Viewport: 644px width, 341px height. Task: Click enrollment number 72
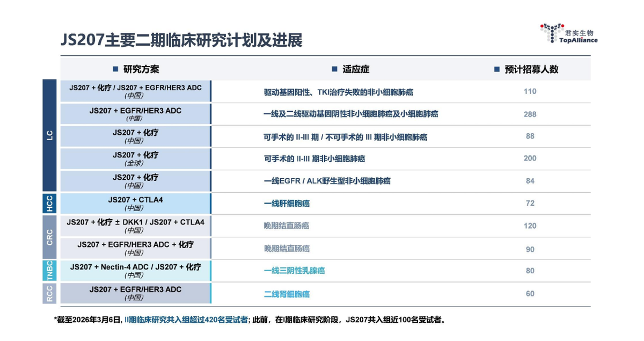pos(530,204)
